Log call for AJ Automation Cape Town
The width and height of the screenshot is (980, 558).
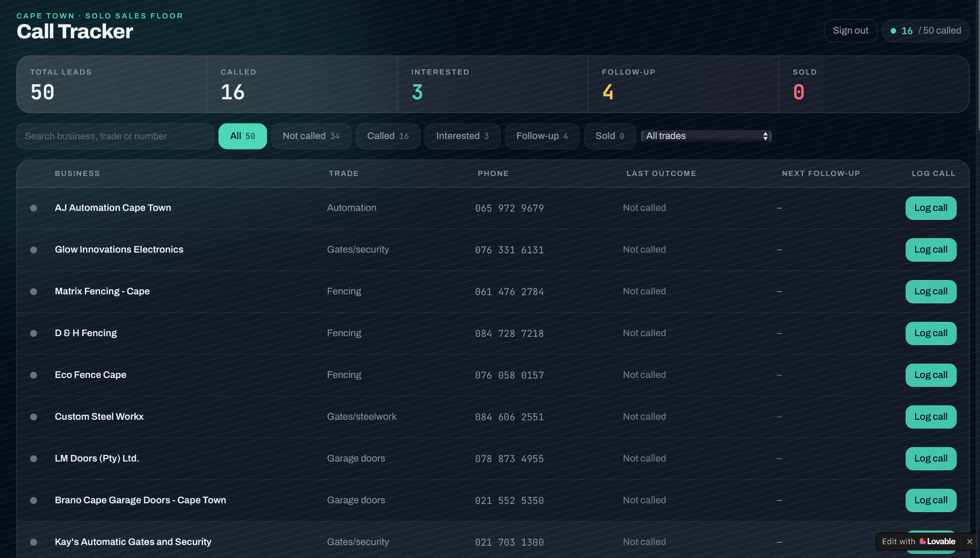pyautogui.click(x=931, y=208)
